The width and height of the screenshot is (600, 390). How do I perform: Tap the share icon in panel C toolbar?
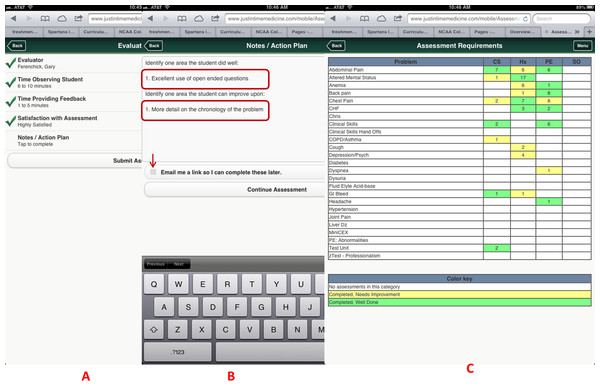398,18
